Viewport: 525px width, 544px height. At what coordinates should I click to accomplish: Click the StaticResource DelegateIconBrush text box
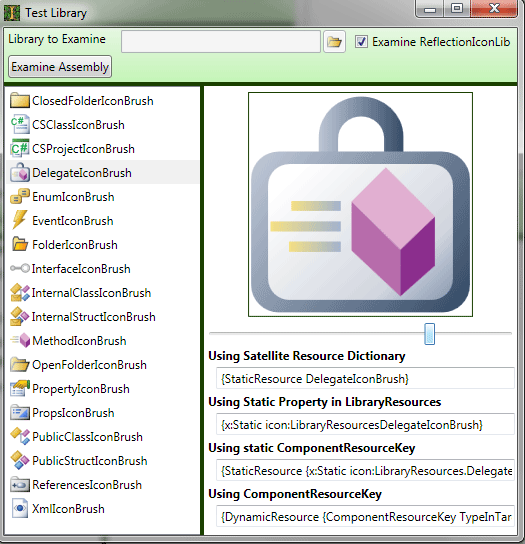point(365,379)
